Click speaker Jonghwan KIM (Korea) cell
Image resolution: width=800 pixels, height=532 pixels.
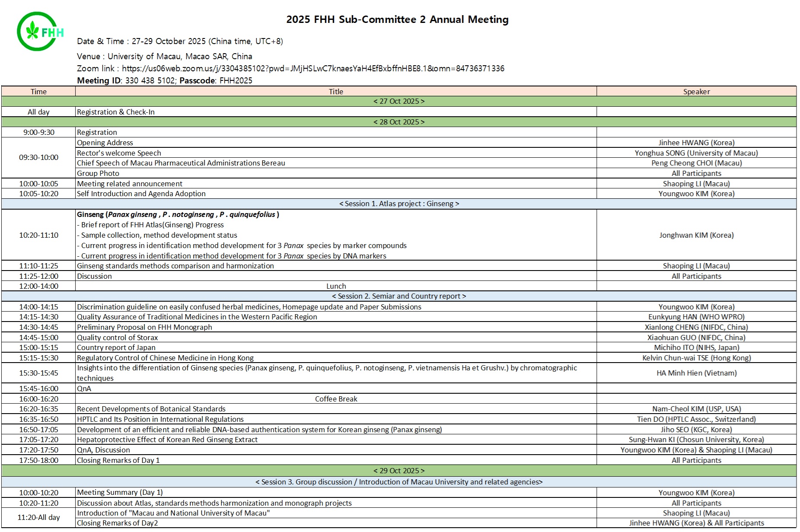coord(696,235)
